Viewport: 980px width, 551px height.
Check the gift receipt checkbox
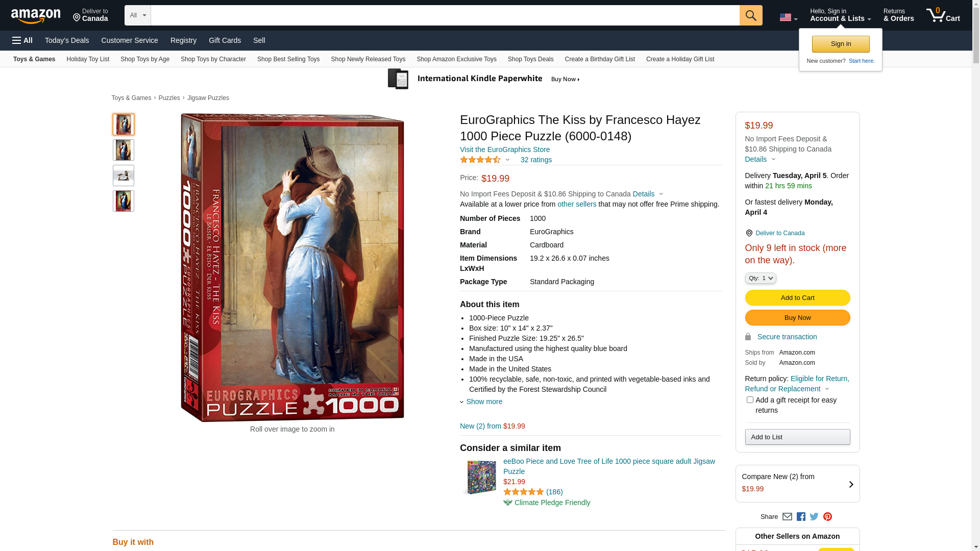tap(749, 400)
